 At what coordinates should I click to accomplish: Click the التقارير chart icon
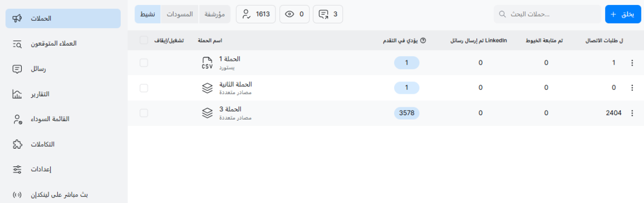point(17,94)
